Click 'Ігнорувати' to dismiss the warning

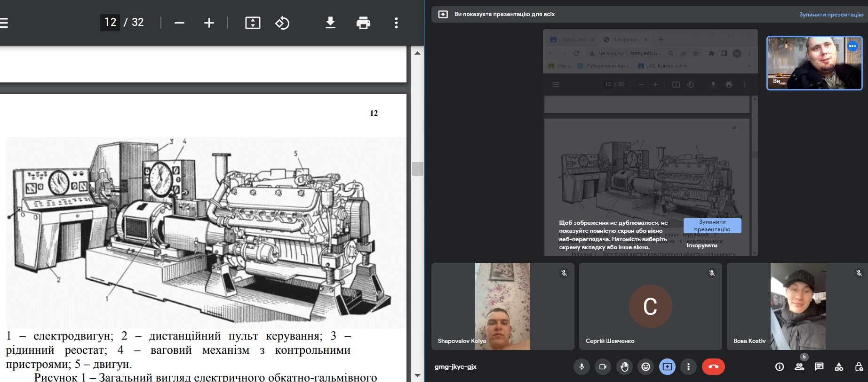(701, 245)
